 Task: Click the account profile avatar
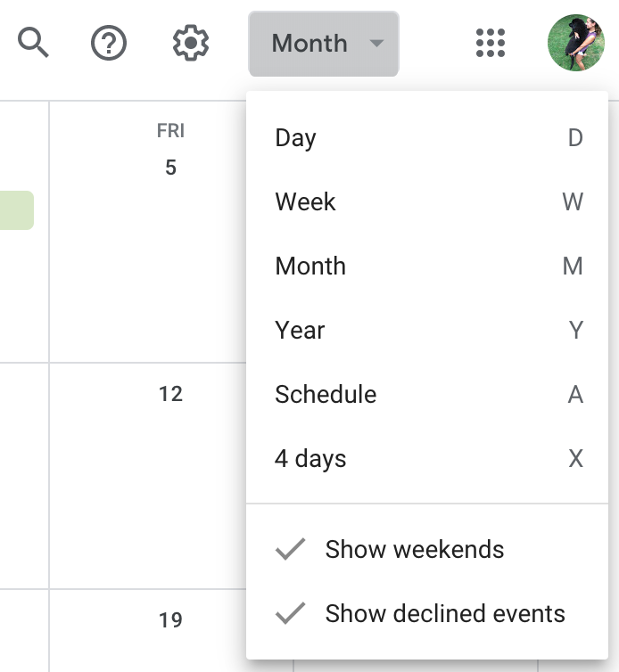[575, 43]
